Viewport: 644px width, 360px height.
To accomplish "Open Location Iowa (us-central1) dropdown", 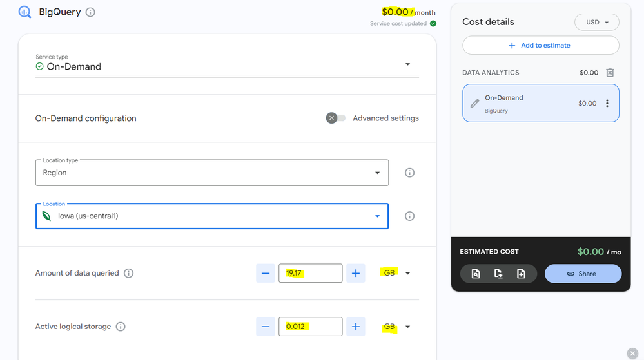I will (x=212, y=216).
